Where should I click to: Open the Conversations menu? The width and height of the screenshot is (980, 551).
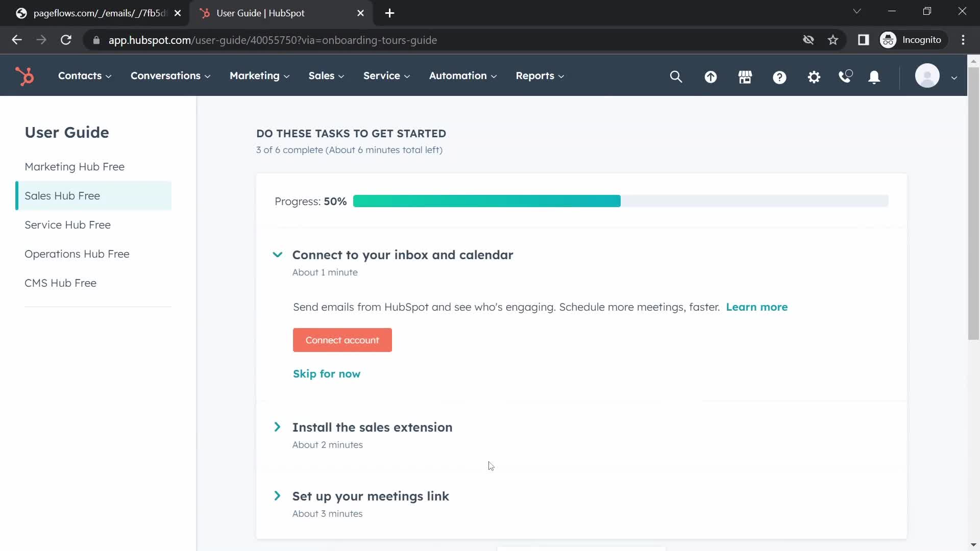[170, 76]
